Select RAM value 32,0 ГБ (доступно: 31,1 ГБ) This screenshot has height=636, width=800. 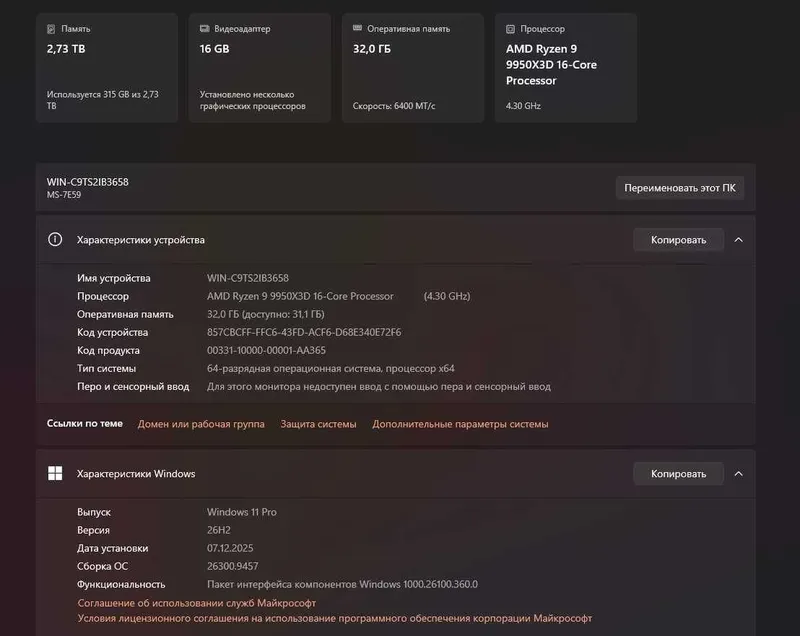[266, 314]
